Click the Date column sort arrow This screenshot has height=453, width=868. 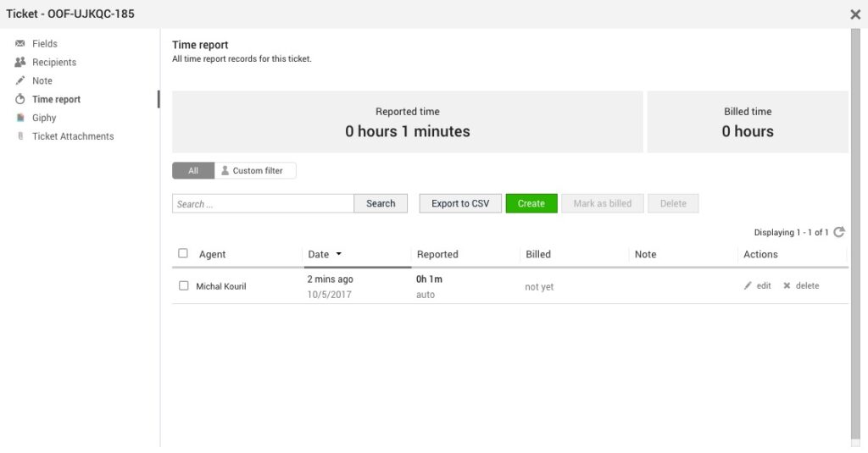[339, 254]
